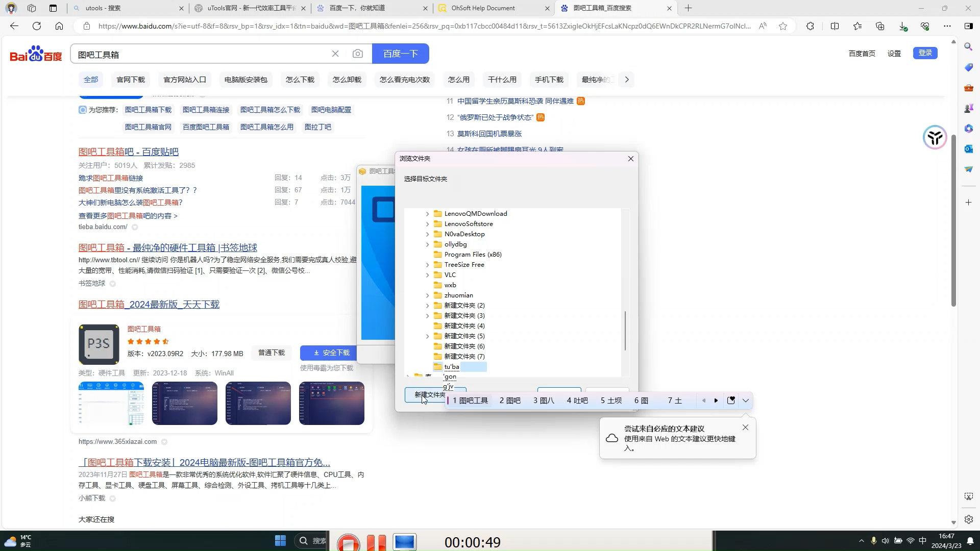980x551 pixels.
Task: Open IME emoji panel icon
Action: (731, 400)
